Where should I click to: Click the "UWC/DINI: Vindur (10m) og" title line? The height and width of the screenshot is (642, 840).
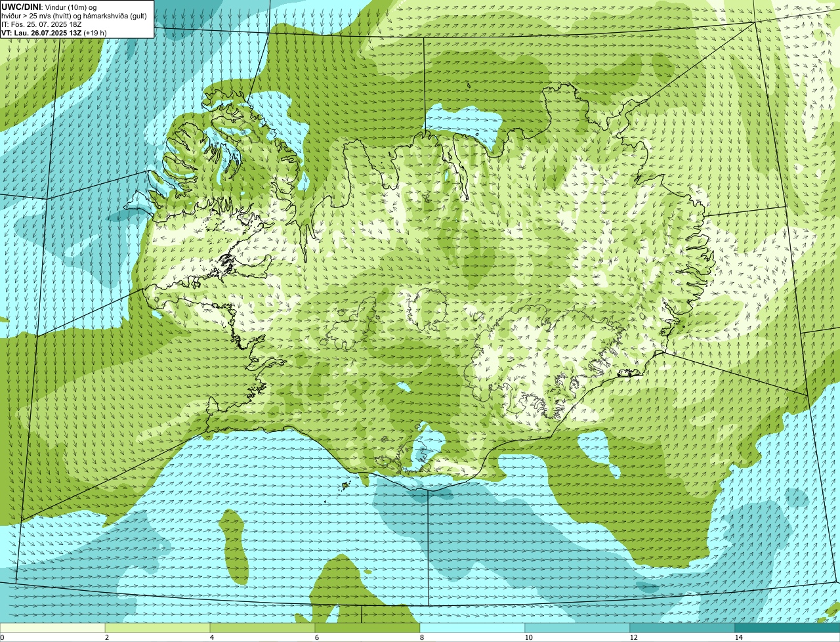[49, 7]
